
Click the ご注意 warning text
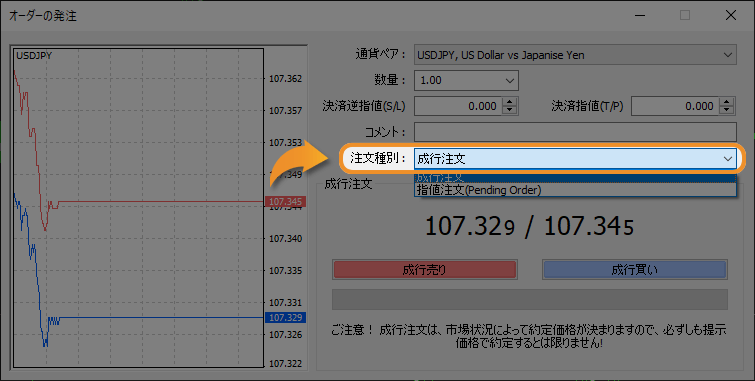pos(529,336)
